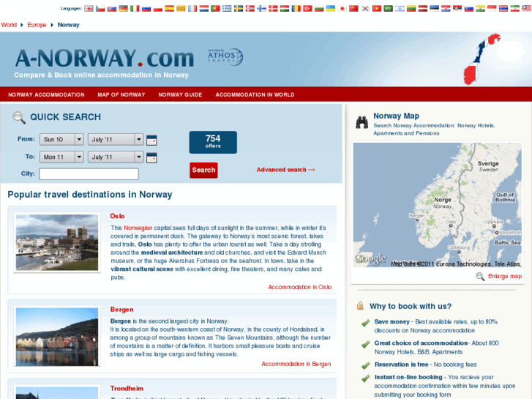
Task: Open the Bergen destination heading
Action: tap(121, 310)
